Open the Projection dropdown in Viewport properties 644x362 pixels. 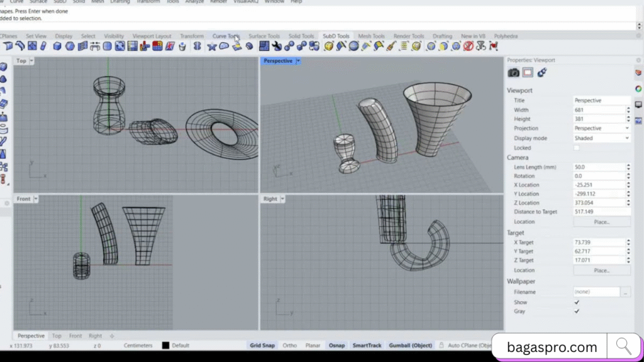(601, 128)
